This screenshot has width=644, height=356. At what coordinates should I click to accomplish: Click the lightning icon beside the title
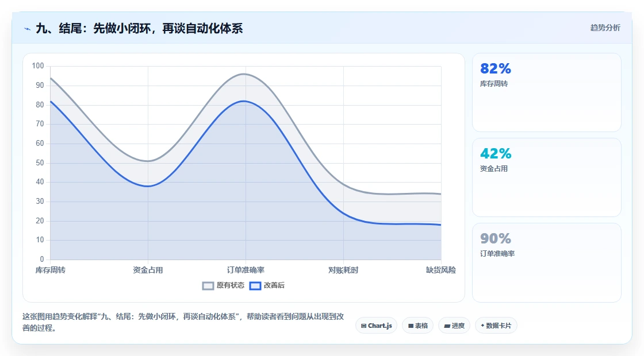coord(28,29)
